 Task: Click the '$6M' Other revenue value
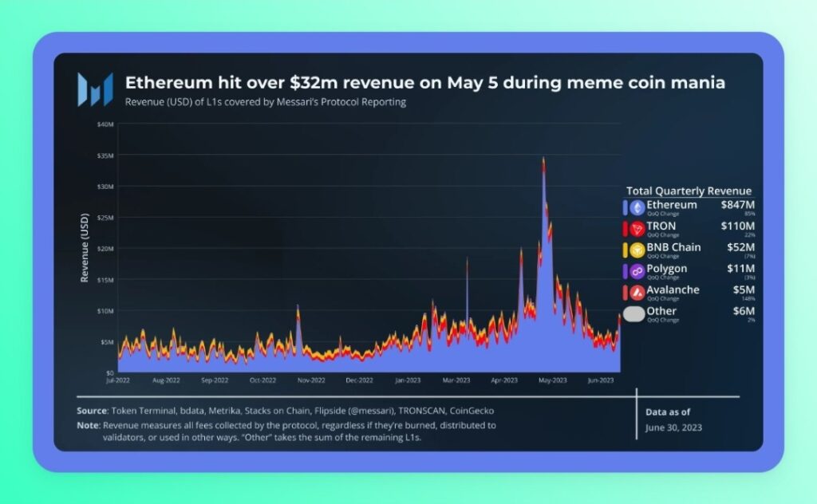744,311
